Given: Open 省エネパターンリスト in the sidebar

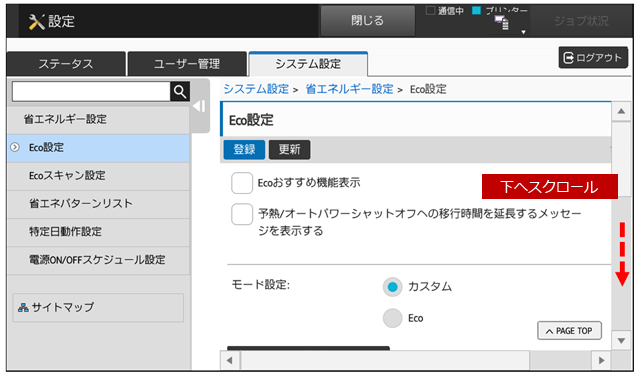Looking at the screenshot, I should (98, 204).
